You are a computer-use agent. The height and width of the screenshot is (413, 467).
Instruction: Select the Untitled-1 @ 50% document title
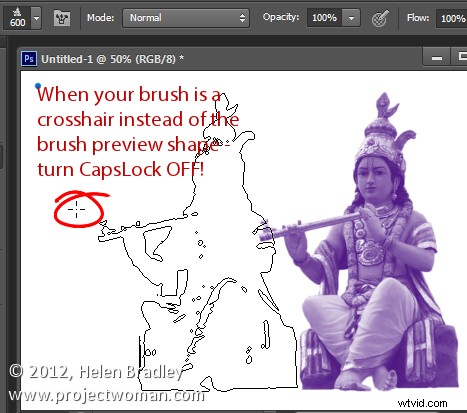coord(112,59)
